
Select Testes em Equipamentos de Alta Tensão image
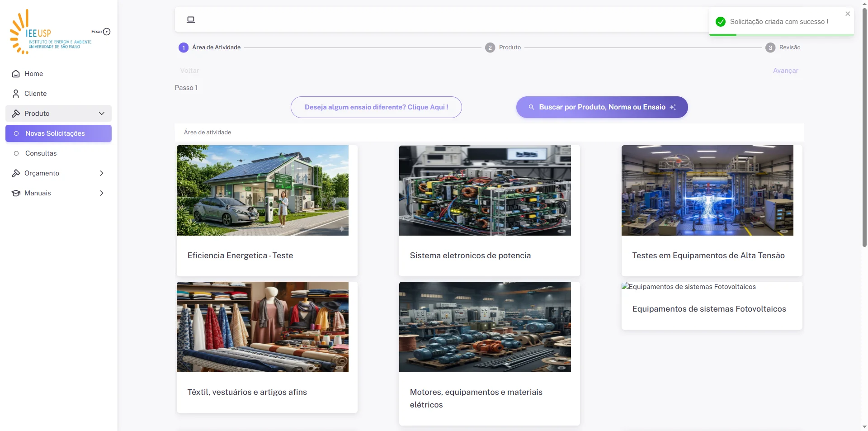708,190
